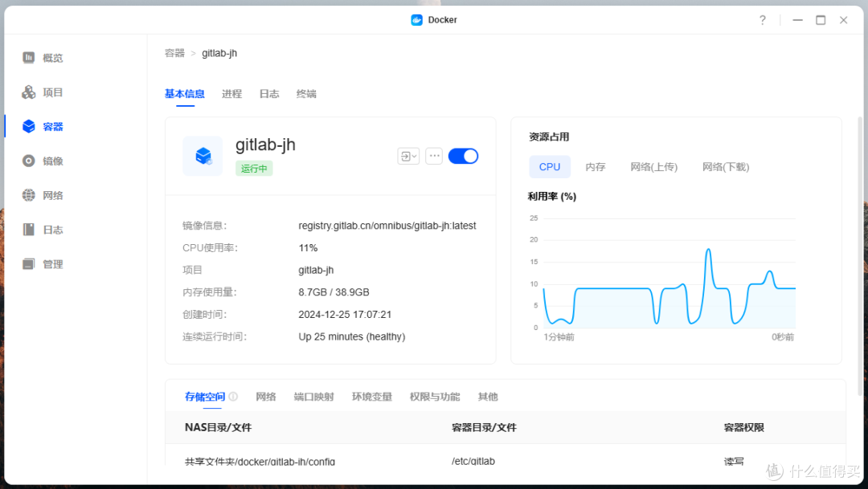Open the 镜像 images sidebar icon
Image resolution: width=868 pixels, height=489 pixels.
42,161
